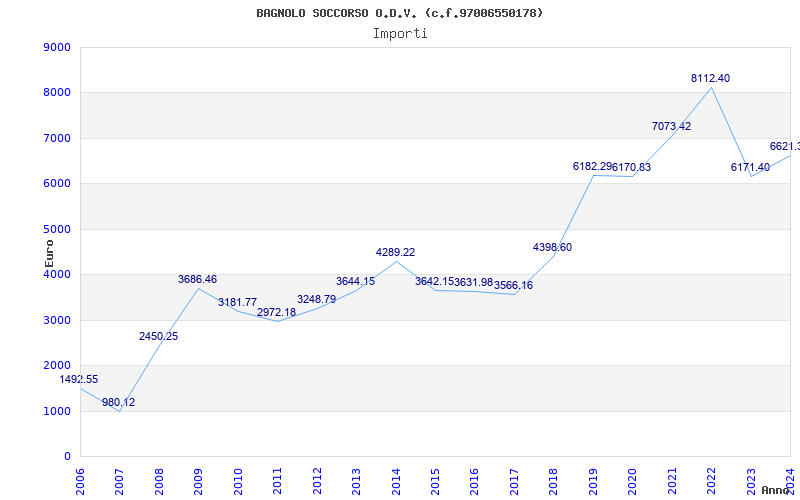The image size is (800, 500).
Task: Click the 2014 year label
Action: tap(396, 482)
